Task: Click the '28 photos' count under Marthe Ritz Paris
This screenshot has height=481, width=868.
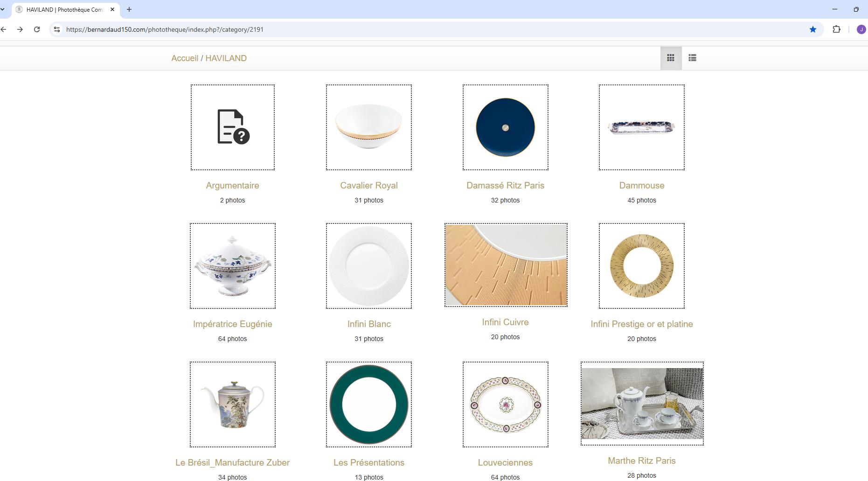Action: coord(642,475)
